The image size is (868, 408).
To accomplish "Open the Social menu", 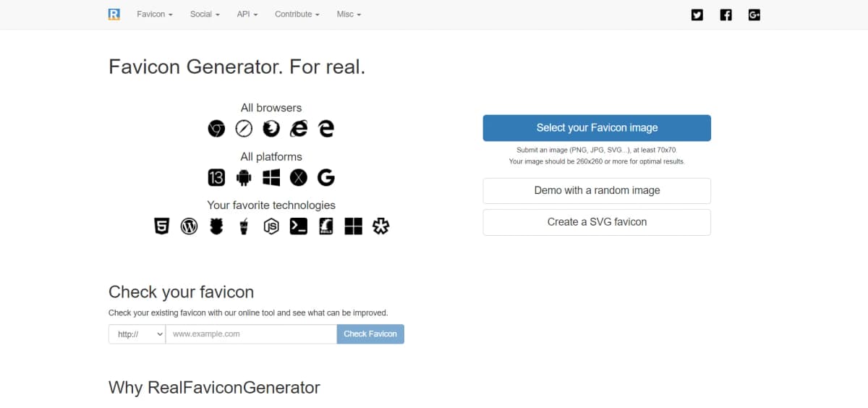I will pos(205,14).
